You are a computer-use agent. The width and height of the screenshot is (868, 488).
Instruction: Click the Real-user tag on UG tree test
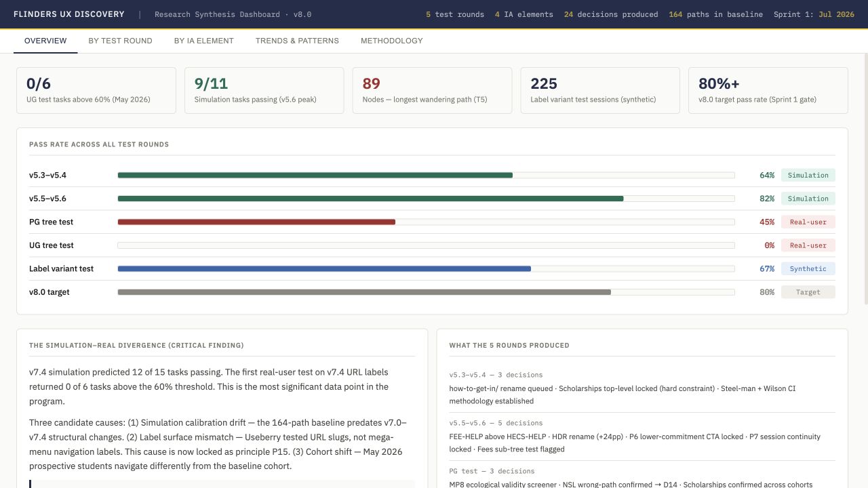coord(808,245)
